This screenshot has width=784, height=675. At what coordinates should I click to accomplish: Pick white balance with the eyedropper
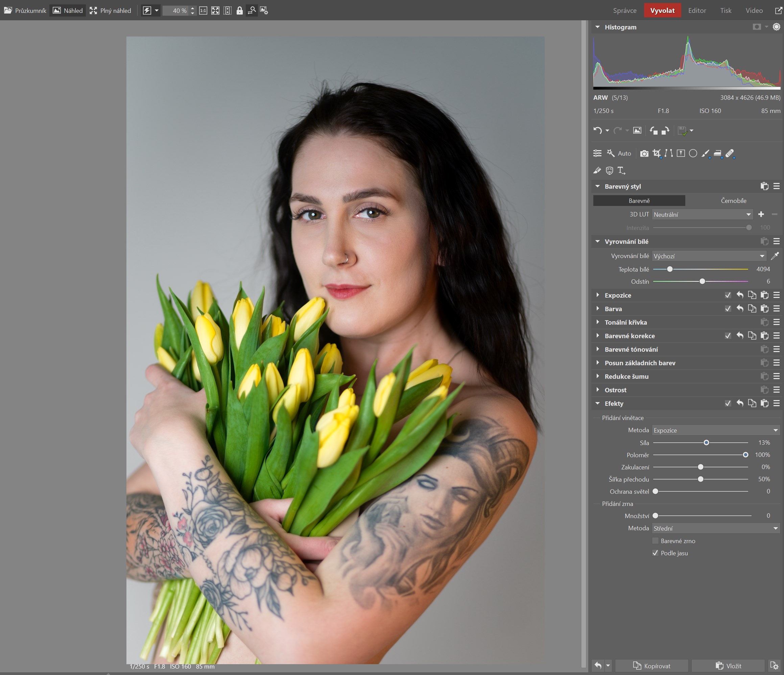(775, 256)
